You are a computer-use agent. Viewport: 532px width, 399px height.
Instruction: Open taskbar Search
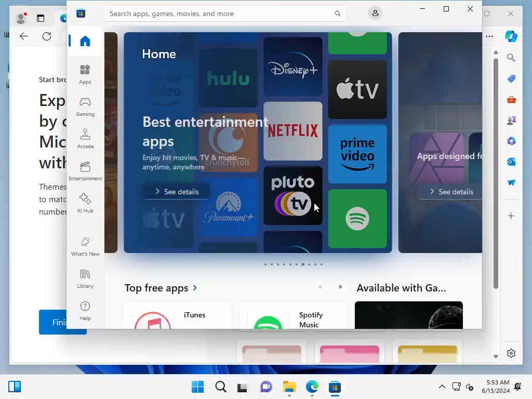click(x=220, y=387)
